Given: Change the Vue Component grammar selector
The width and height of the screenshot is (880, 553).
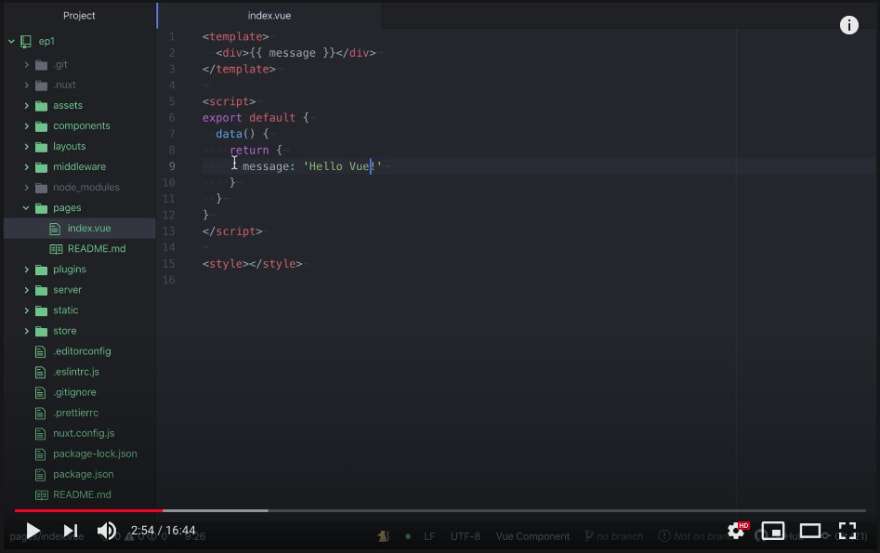Looking at the screenshot, I should (533, 536).
